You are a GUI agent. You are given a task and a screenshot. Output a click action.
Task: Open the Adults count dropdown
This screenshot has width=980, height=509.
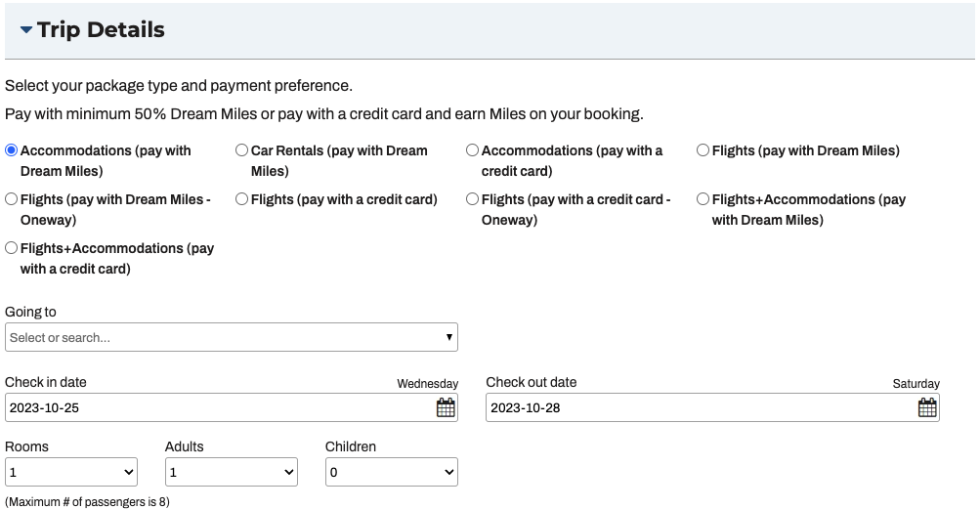231,473
